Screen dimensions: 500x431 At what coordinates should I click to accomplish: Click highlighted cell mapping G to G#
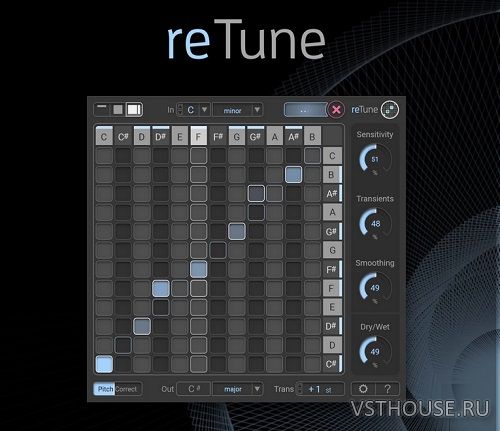coord(237,231)
